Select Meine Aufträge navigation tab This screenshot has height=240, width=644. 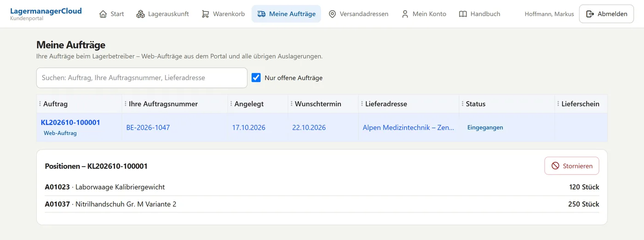(x=286, y=14)
